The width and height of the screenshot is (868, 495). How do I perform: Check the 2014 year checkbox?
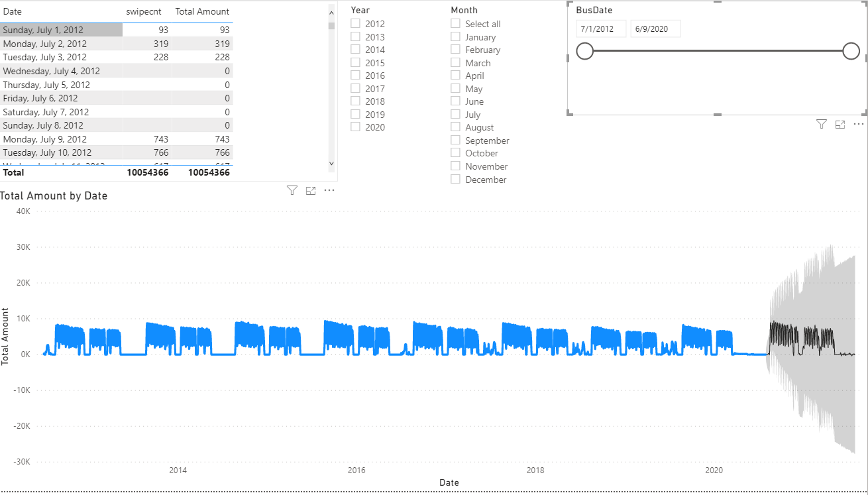(356, 49)
